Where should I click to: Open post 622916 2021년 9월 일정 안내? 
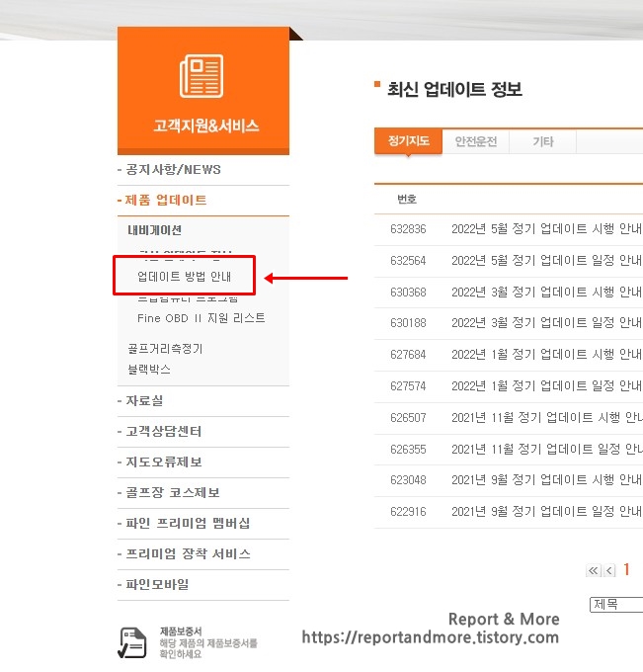[546, 511]
